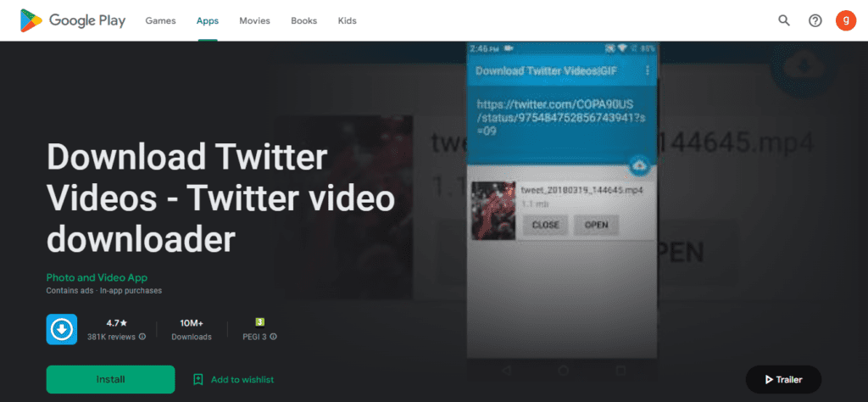Select the Apps tab
The image size is (868, 402).
pyautogui.click(x=207, y=20)
